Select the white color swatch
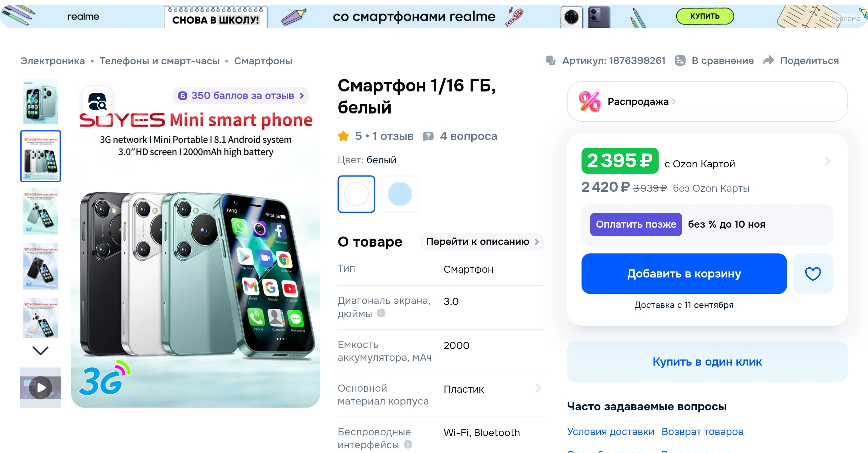The image size is (868, 453). point(356,194)
